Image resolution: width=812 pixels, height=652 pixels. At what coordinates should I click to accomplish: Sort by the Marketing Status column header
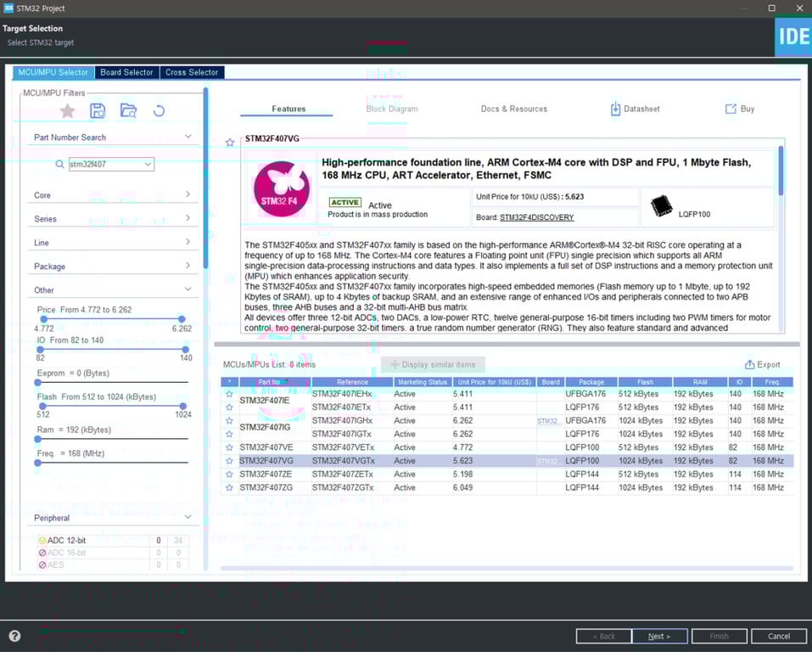click(x=422, y=382)
